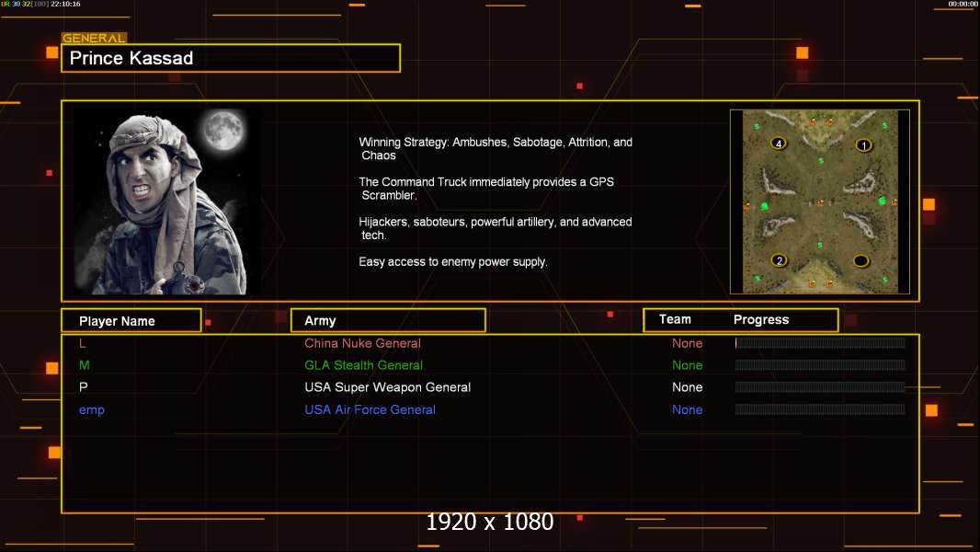The image size is (980, 552).
Task: Click the 22:10:16 clock in the status line
Action: (65, 4)
